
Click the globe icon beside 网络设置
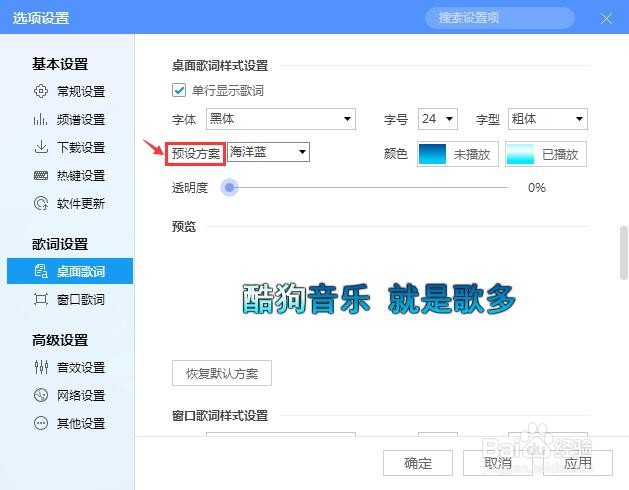(41, 395)
